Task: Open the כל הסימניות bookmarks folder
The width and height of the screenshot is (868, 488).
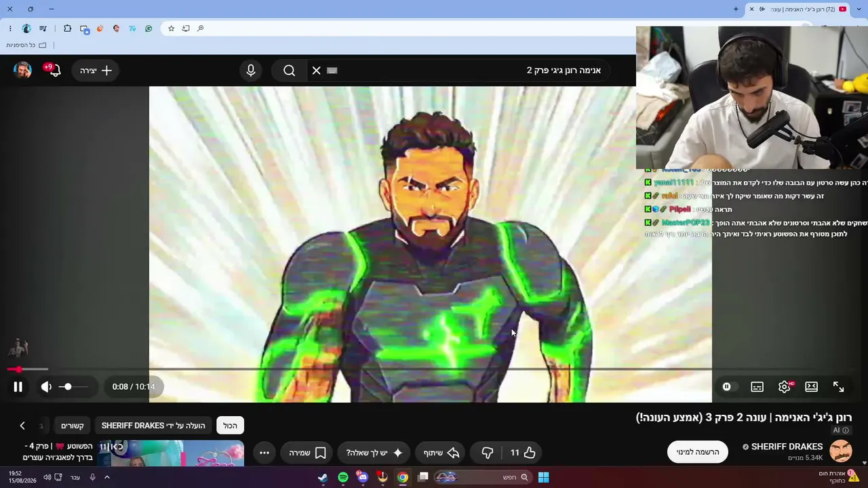Action: [x=26, y=45]
